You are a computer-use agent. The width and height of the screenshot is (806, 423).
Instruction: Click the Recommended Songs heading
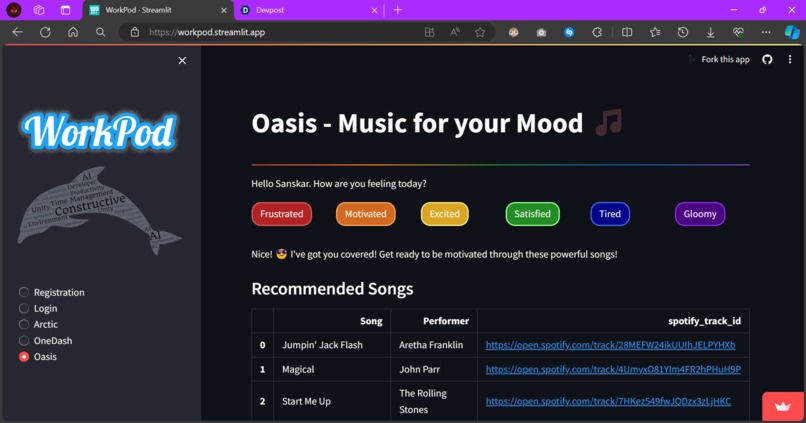[332, 289]
